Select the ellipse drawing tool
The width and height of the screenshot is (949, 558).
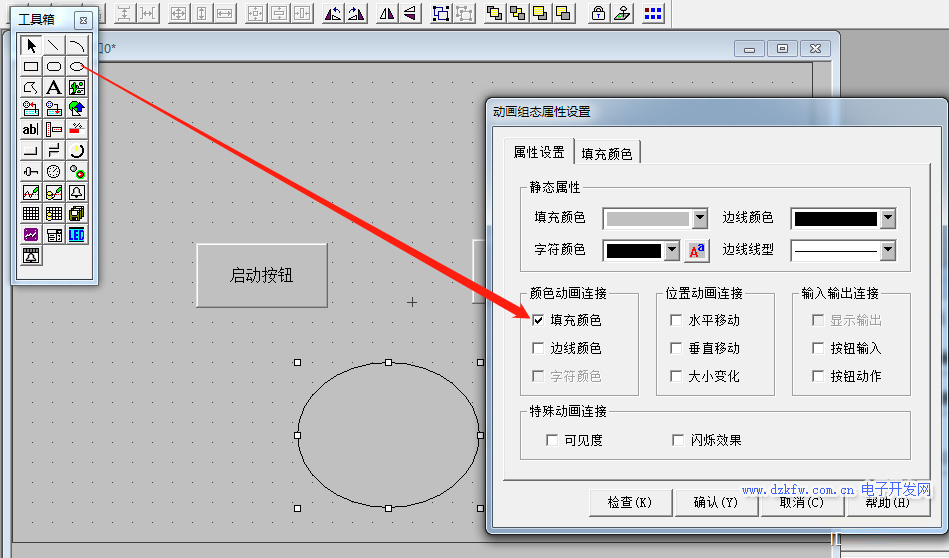click(x=77, y=67)
